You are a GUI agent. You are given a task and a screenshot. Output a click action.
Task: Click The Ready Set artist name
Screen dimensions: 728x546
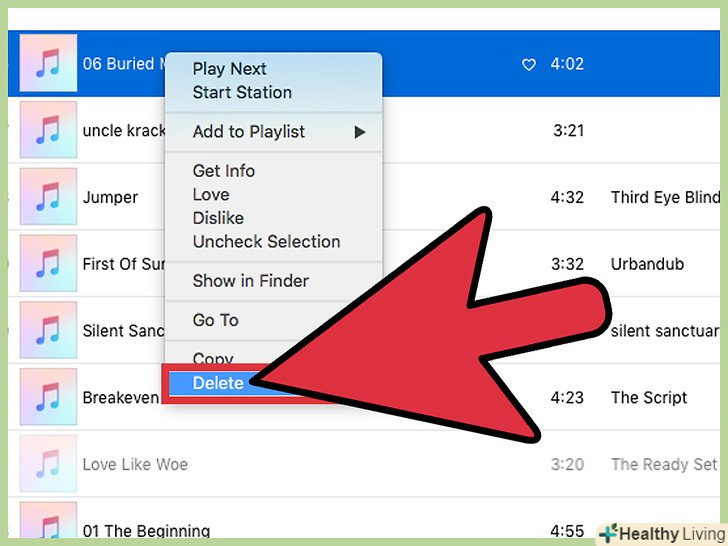coord(664,464)
